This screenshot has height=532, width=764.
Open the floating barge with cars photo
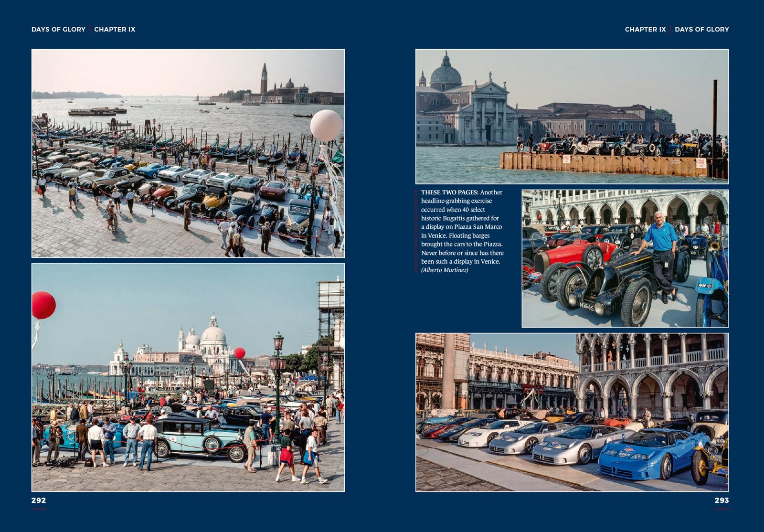[x=572, y=116]
